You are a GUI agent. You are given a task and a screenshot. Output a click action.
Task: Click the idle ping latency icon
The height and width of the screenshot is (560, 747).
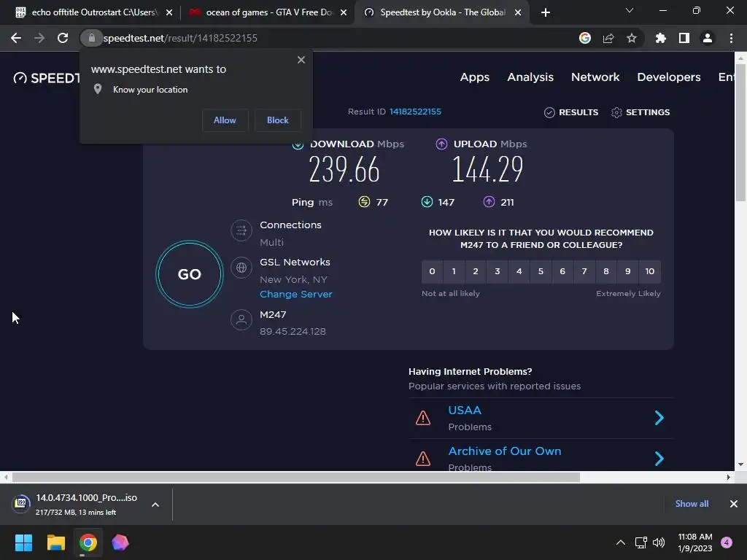tap(364, 202)
